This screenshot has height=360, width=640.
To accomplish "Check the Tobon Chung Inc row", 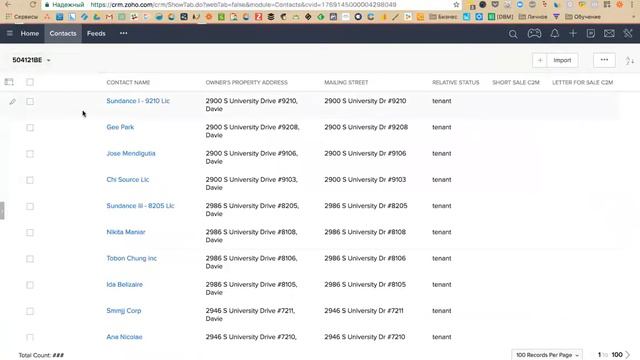I will pos(30,259).
